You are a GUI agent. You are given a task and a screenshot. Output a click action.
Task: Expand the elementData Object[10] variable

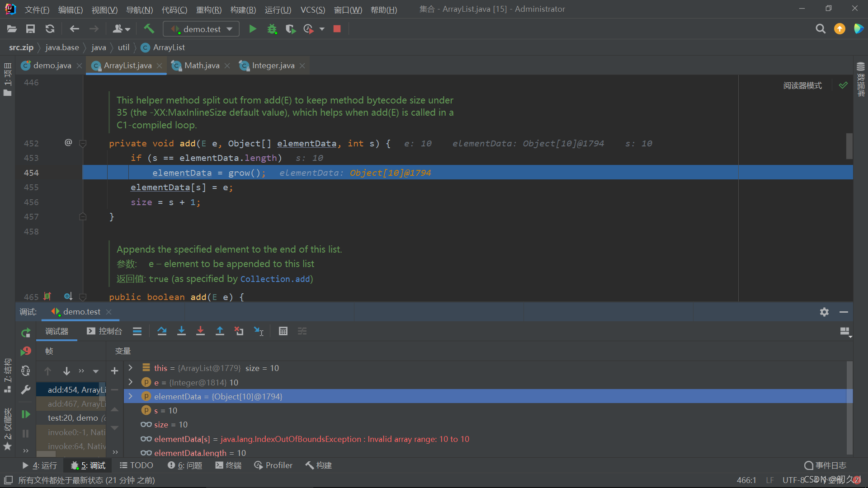(x=131, y=396)
